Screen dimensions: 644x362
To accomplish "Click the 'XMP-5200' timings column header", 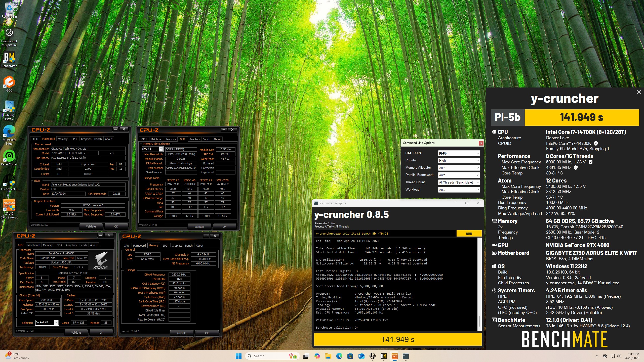I will click(x=222, y=180).
